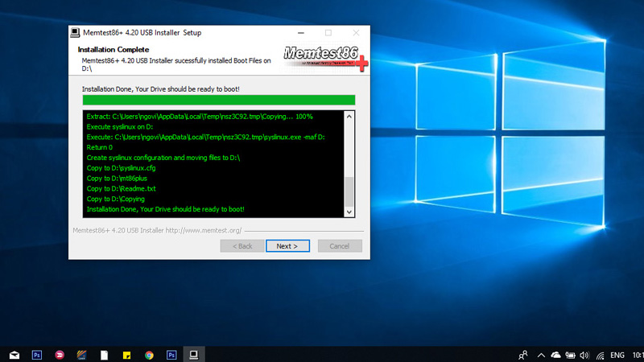Click log line 'Create syslinux configuration and moving files'
This screenshot has height=362, width=644.
tap(163, 158)
